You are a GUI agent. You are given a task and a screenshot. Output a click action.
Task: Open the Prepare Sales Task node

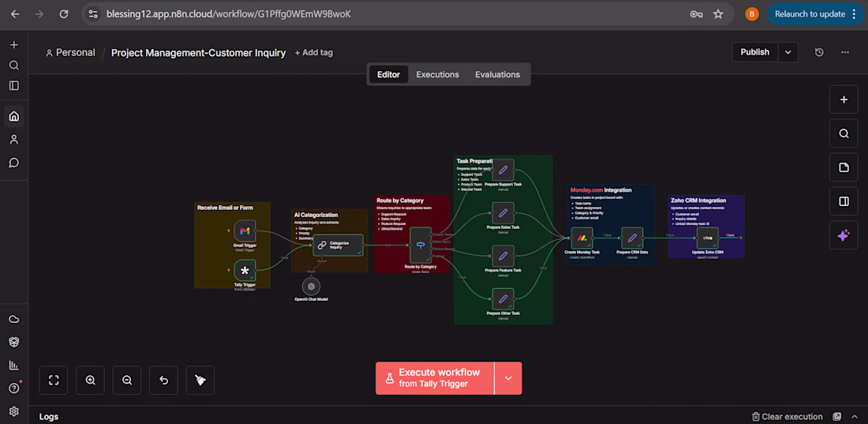503,213
